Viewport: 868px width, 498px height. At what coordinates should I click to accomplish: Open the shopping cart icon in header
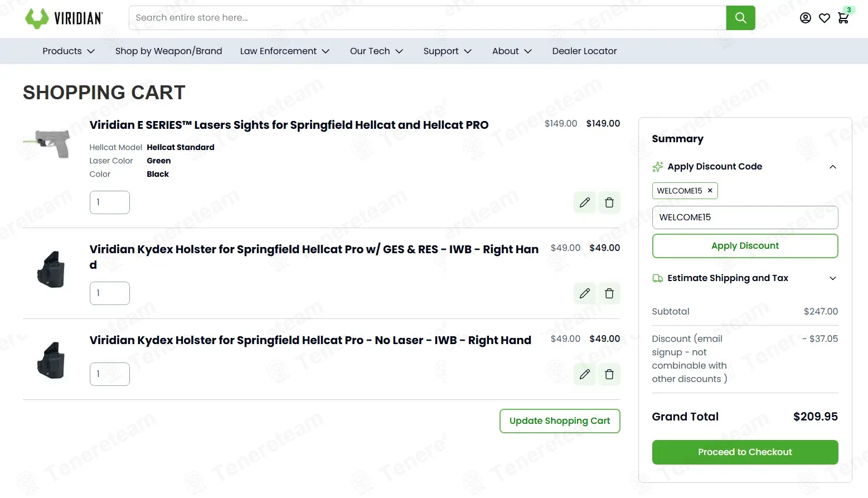tap(843, 18)
